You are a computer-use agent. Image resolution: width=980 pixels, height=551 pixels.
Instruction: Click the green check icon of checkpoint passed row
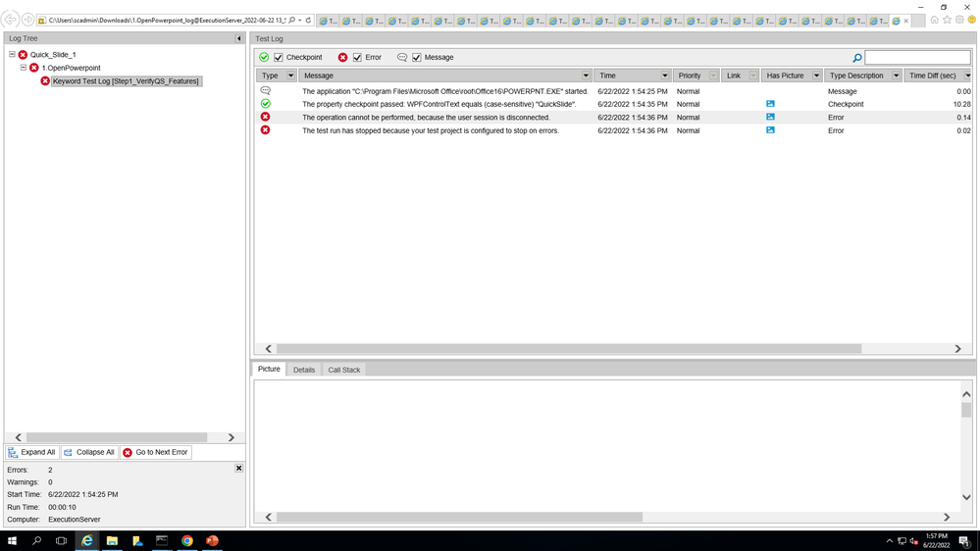pos(266,104)
